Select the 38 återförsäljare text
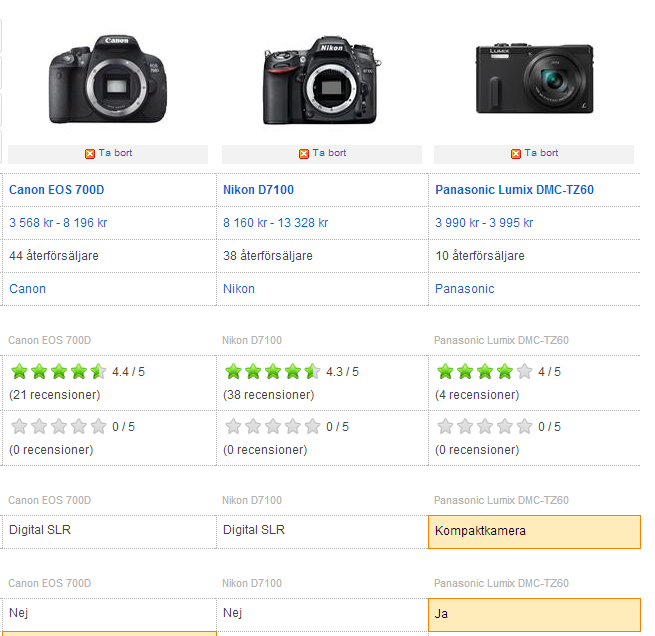655x636 pixels. tap(268, 256)
